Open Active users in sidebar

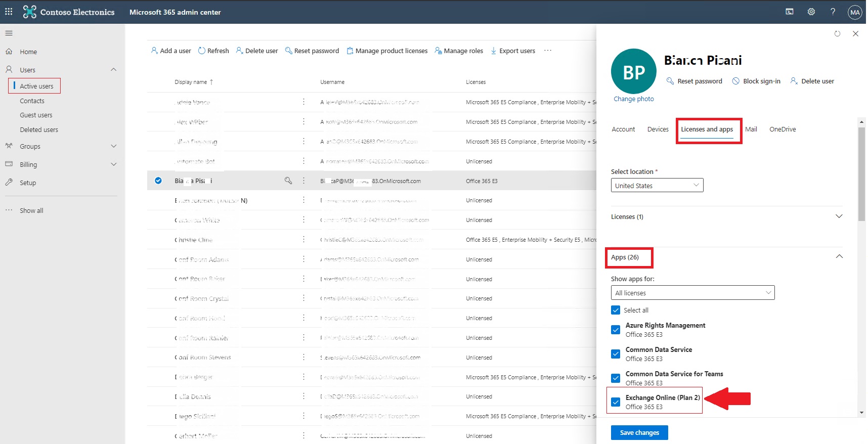tap(36, 86)
